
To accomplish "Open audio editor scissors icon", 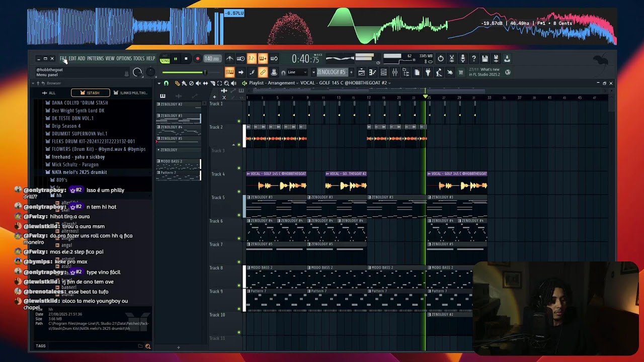I will click(x=452, y=59).
